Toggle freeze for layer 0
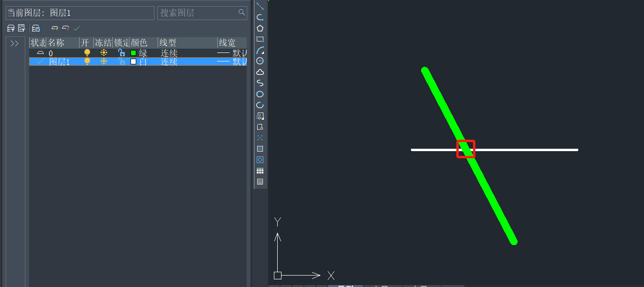 coord(104,53)
